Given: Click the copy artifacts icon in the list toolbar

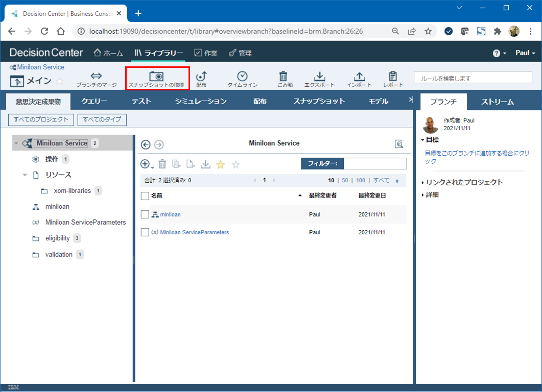Looking at the screenshot, I should 176,164.
